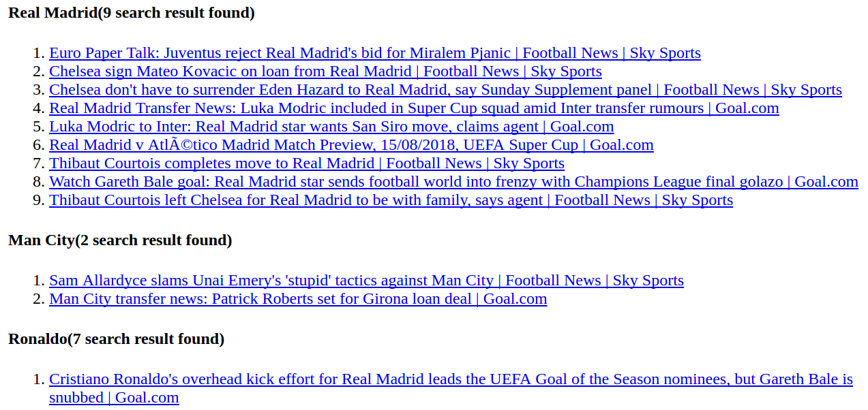Click Thibaut Courtois completes move link
The image size is (868, 410).
[x=307, y=163]
